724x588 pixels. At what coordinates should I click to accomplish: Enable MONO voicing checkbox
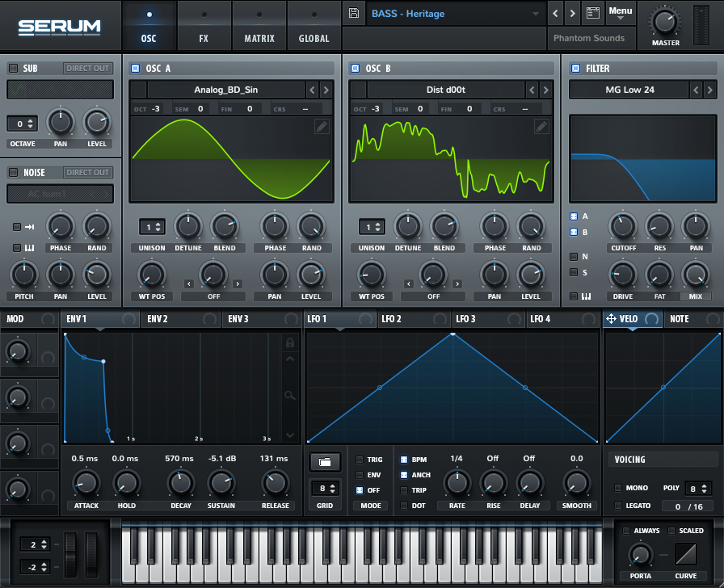(x=618, y=488)
